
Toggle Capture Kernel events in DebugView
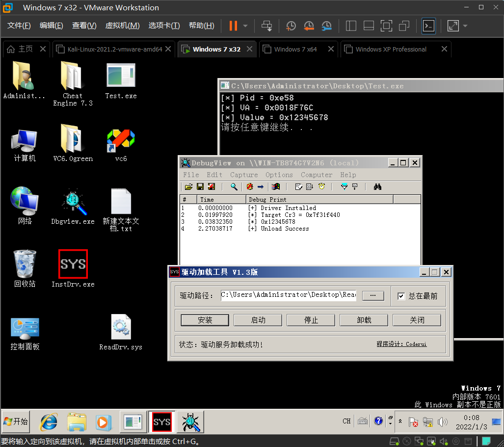(249, 186)
